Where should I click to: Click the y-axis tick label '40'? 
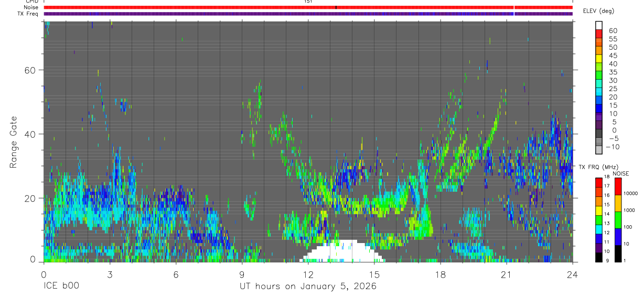tap(29, 134)
